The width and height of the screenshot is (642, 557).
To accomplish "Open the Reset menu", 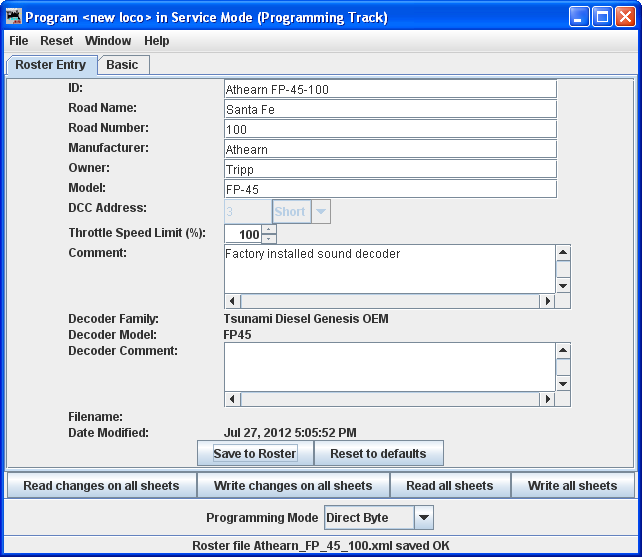I will (x=57, y=41).
